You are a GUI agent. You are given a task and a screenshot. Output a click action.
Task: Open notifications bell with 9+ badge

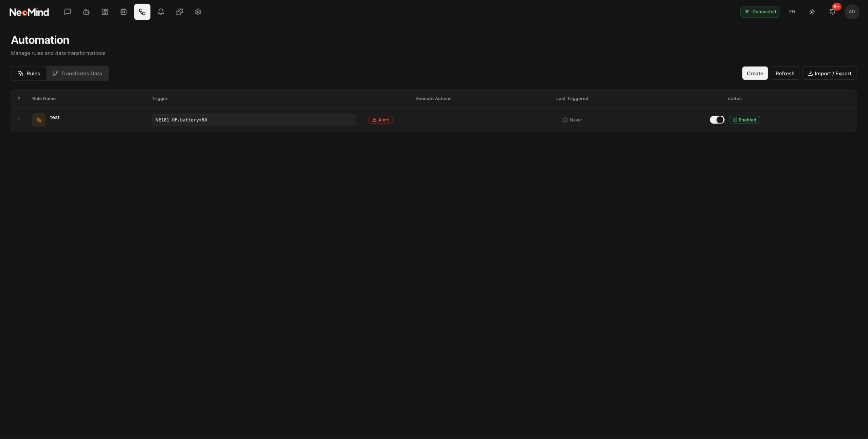832,12
